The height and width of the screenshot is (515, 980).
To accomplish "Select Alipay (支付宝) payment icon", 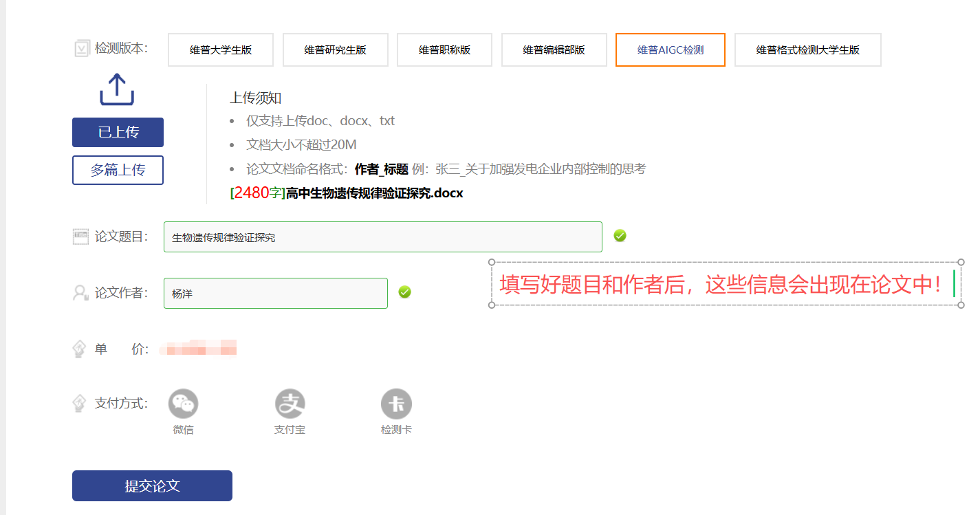I will (x=290, y=404).
